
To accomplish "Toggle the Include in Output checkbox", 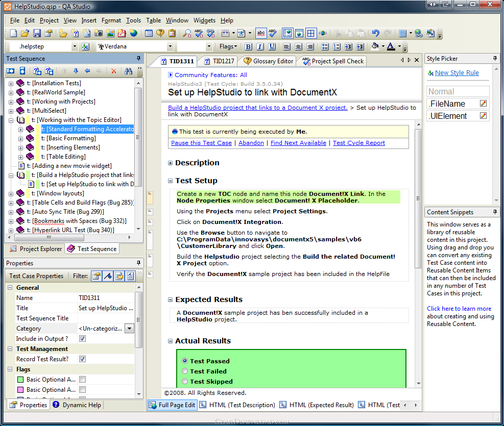I will [x=83, y=339].
